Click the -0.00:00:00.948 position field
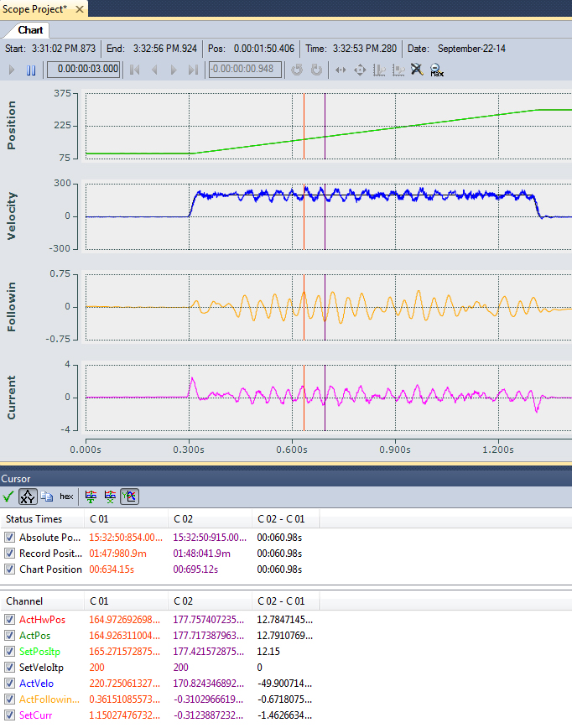The height and width of the screenshot is (728, 572). [245, 69]
